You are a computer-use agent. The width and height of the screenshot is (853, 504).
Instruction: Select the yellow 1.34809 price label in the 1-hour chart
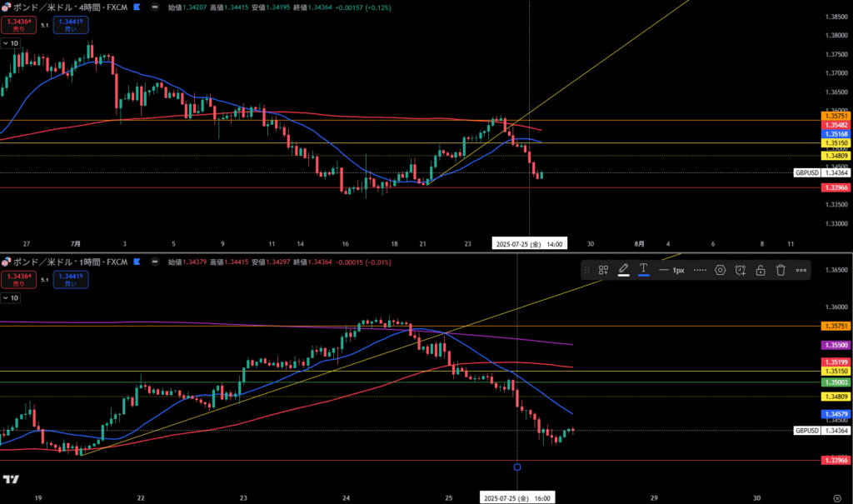[836, 397]
